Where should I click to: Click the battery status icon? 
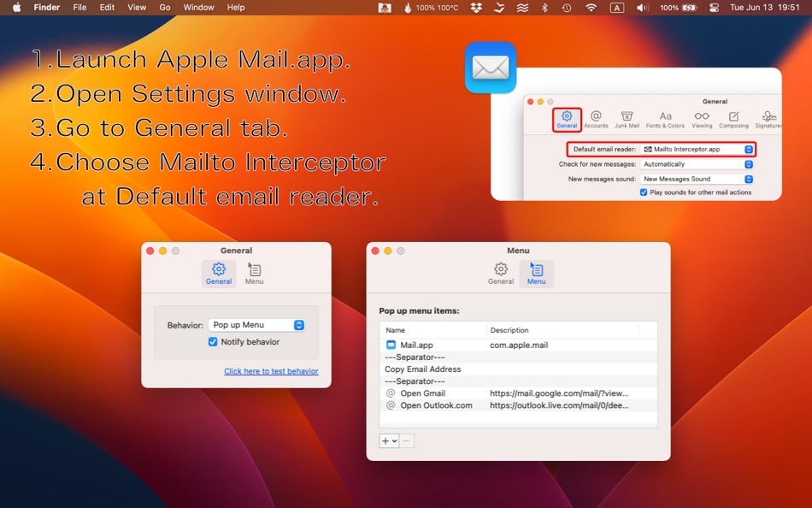690,7
